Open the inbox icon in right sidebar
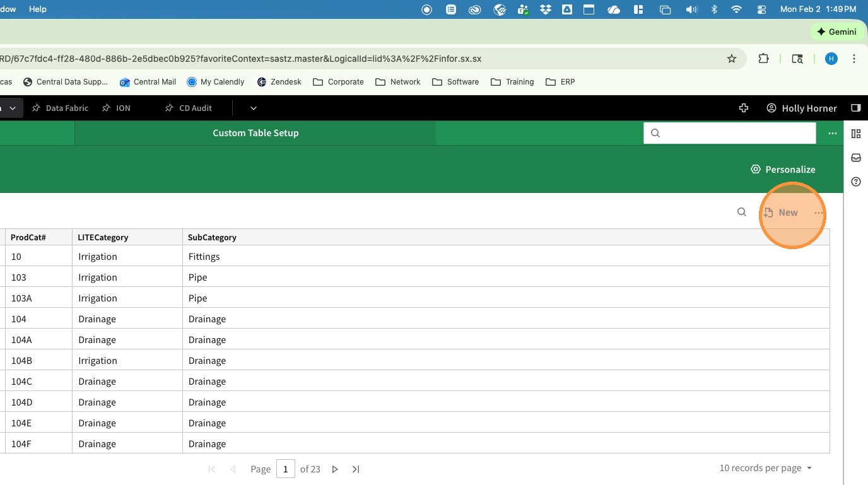Viewport: 868px width, 485px height. coord(856,158)
